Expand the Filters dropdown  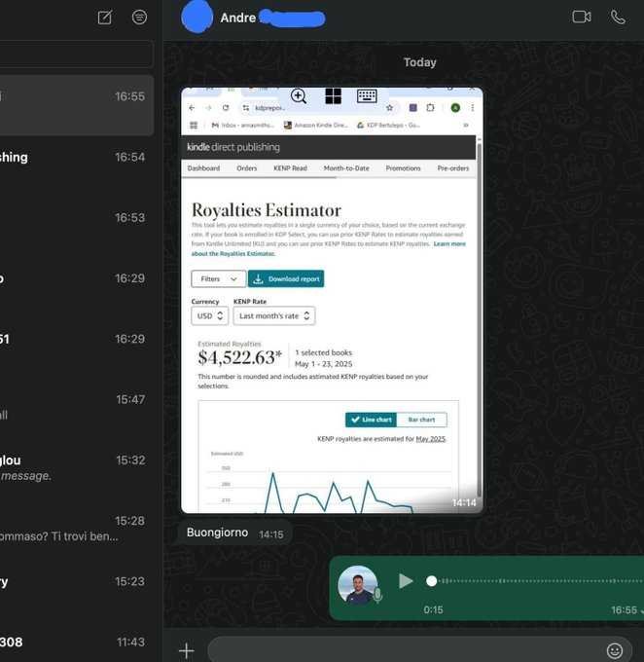pos(218,278)
